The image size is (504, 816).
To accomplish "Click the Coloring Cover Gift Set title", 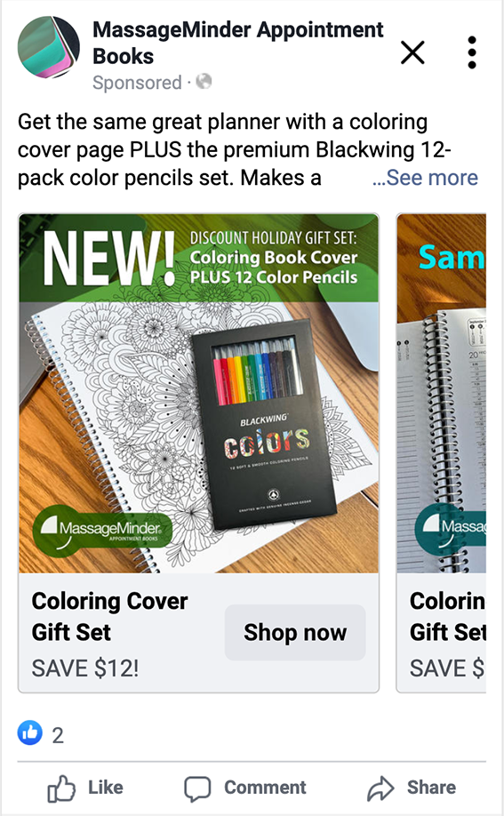I will [x=109, y=617].
